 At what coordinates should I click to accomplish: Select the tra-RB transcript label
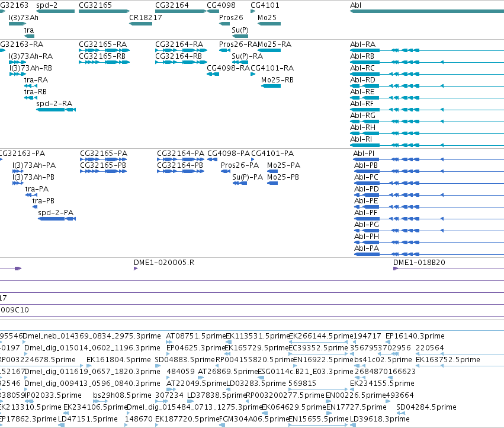pos(36,92)
